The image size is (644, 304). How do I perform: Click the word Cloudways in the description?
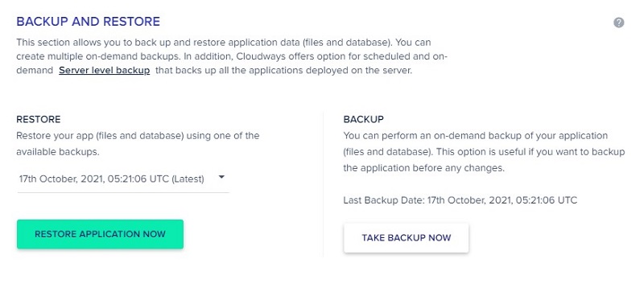click(256, 56)
